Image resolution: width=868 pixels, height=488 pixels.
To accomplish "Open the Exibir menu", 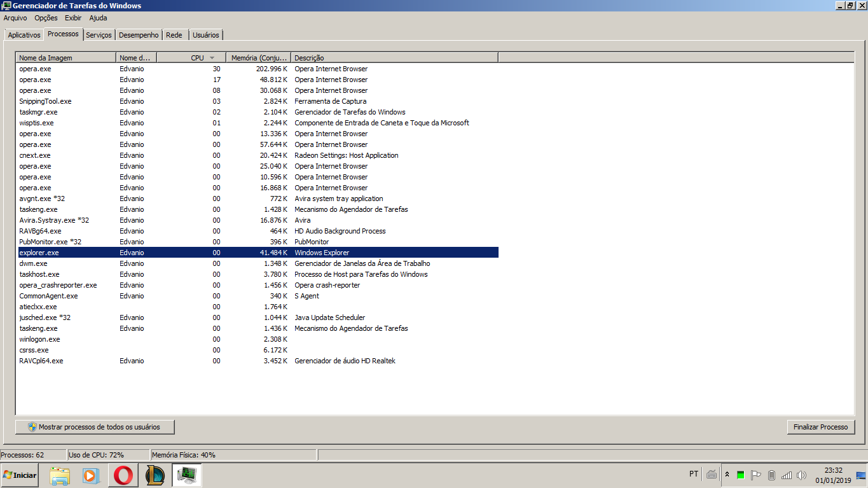I will click(x=73, y=18).
